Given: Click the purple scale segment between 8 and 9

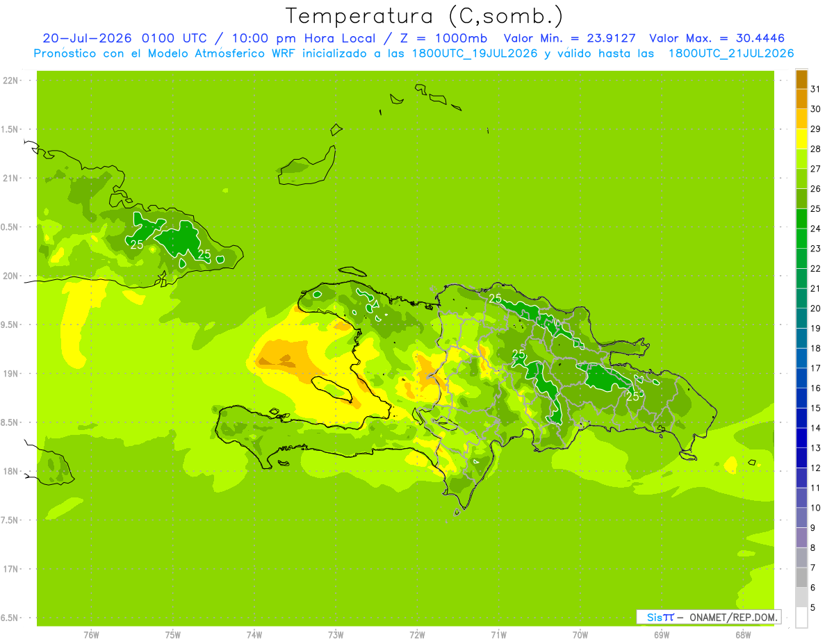Looking at the screenshot, I should [x=801, y=538].
